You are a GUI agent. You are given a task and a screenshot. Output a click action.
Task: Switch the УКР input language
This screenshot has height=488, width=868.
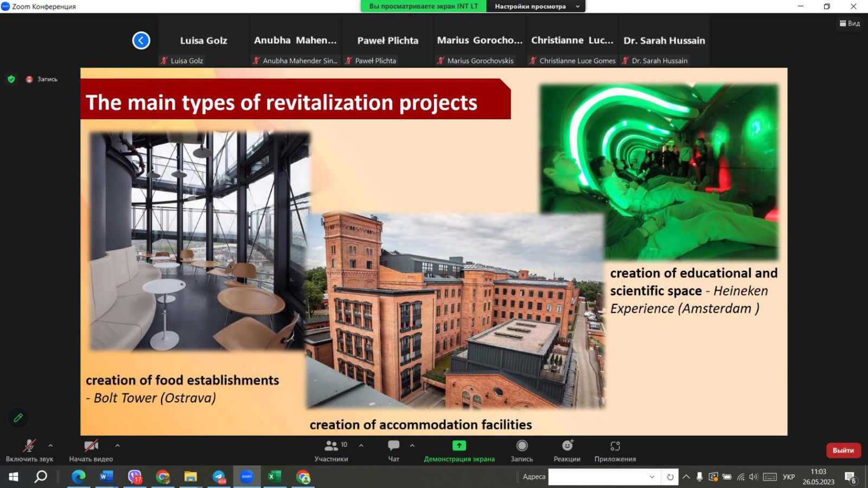coord(789,477)
